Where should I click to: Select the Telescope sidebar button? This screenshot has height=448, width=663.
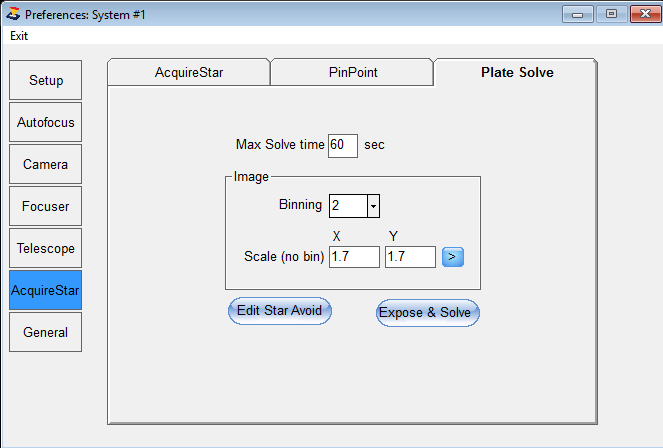tap(46, 248)
